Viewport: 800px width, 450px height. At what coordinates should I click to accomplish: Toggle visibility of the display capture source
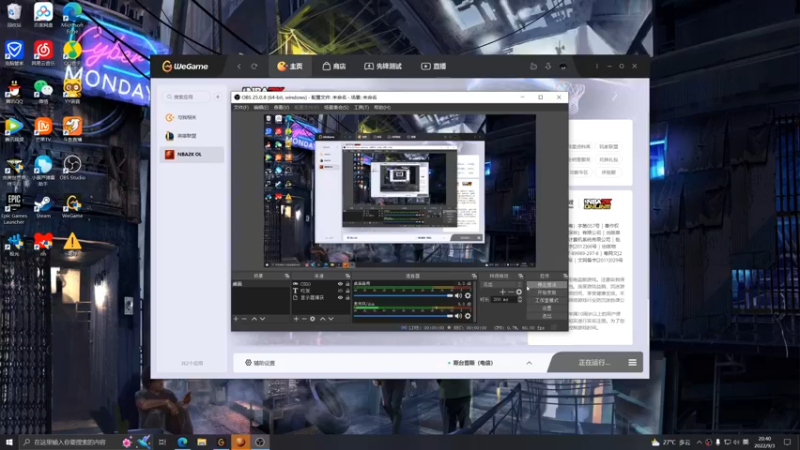(x=340, y=297)
